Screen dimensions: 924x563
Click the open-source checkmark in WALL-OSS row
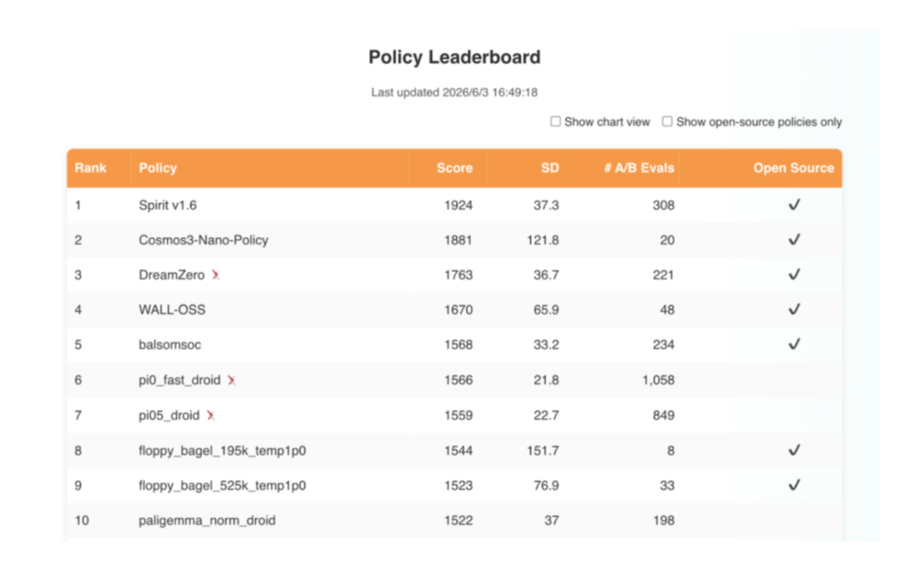[x=794, y=309]
